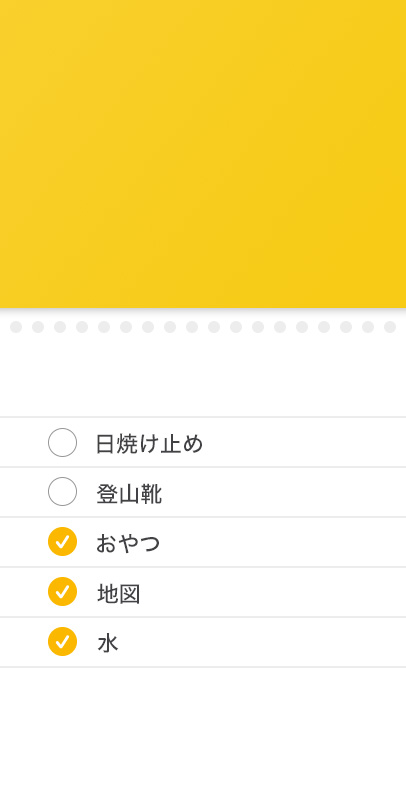Uncheck the orange 地図 checkmark
This screenshot has width=406, height=804.
pos(63,592)
